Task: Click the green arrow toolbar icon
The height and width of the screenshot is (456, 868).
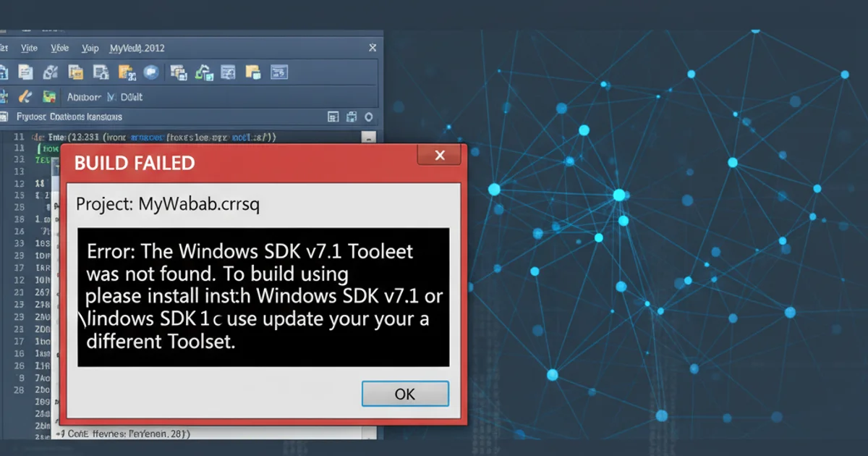Action: point(204,72)
